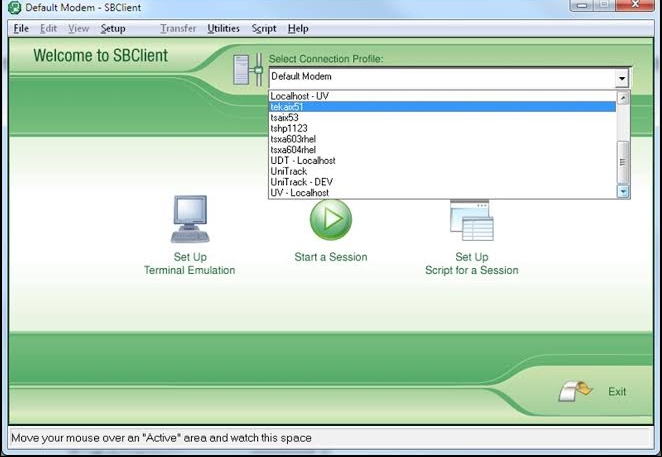Click the SBClient app icon in the title bar
The height and width of the screenshot is (457, 662).
pyautogui.click(x=14, y=8)
